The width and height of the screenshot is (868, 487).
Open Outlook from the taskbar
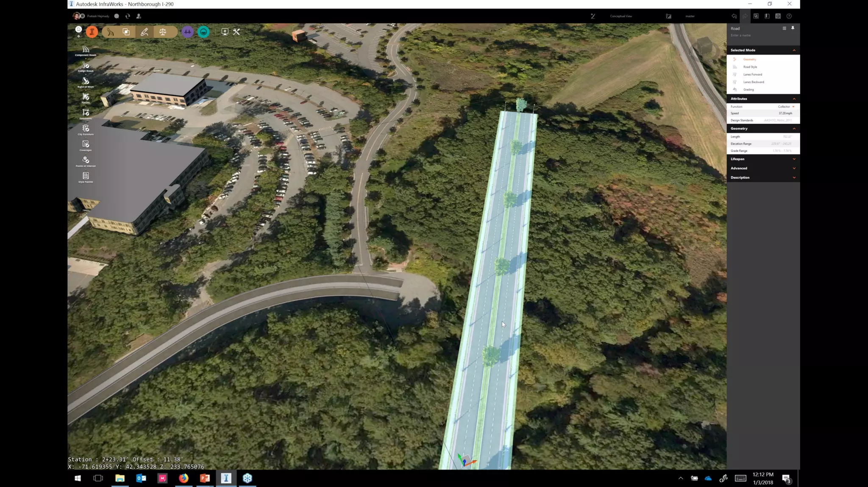tap(141, 478)
